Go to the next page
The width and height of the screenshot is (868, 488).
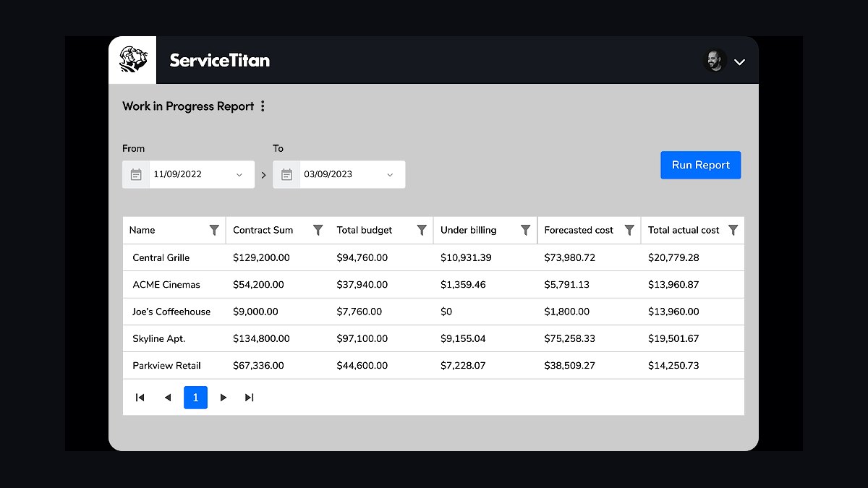click(x=224, y=398)
